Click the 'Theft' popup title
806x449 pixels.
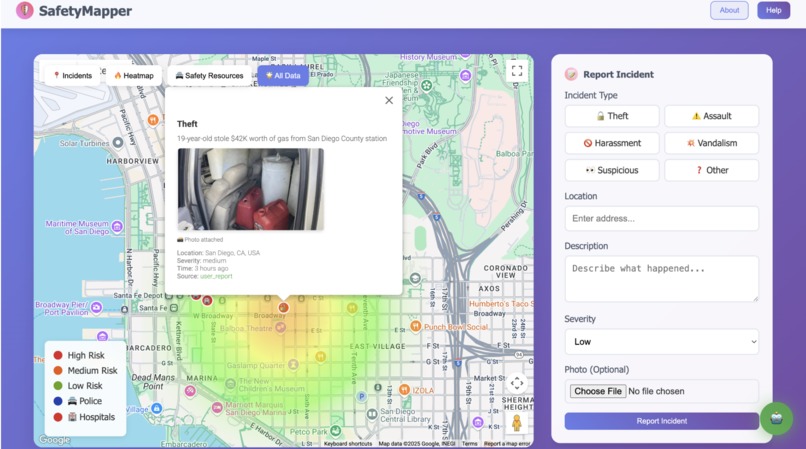(187, 124)
